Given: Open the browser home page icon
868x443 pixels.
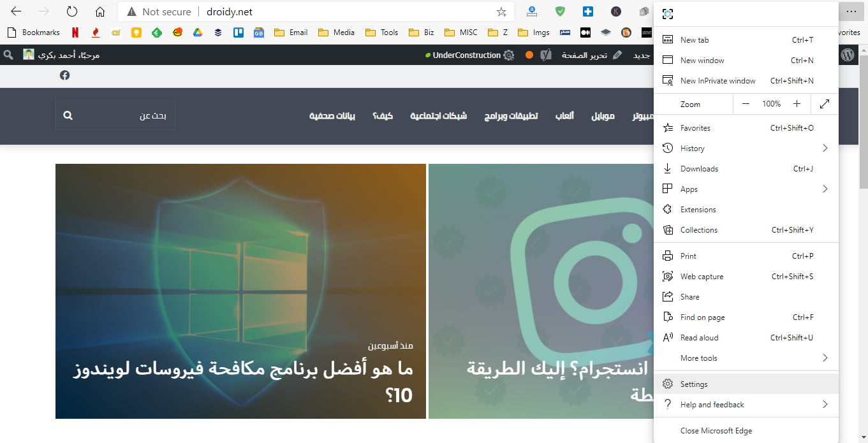Looking at the screenshot, I should point(100,11).
